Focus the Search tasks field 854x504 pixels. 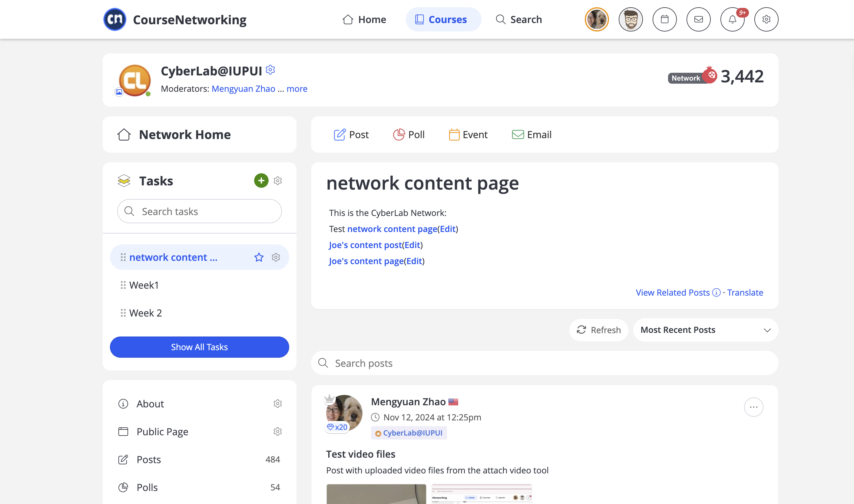[x=199, y=211]
